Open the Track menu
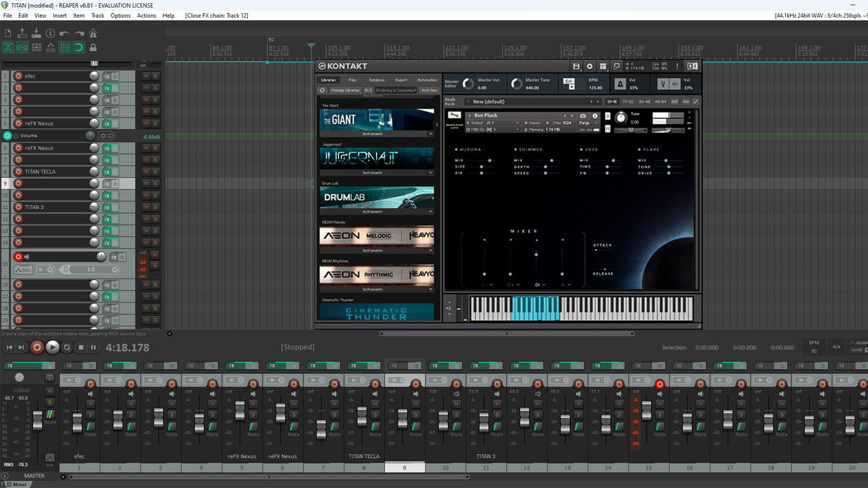The height and width of the screenshot is (488, 868). click(x=97, y=15)
